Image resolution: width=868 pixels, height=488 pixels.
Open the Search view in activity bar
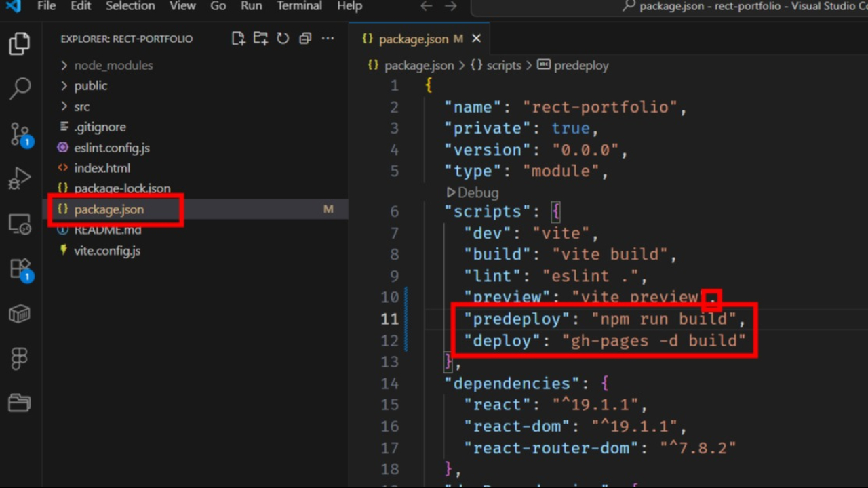tap(20, 88)
